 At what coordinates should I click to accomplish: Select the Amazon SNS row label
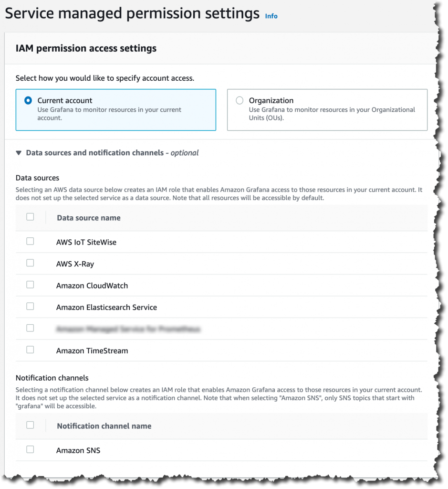tap(78, 450)
